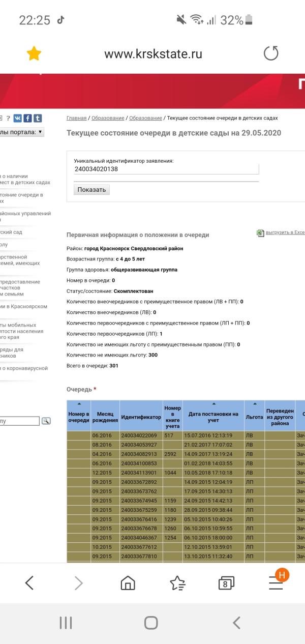The image size is (305, 644).
Task: Sort table by Дата постановки на учет
Action: (x=213, y=404)
